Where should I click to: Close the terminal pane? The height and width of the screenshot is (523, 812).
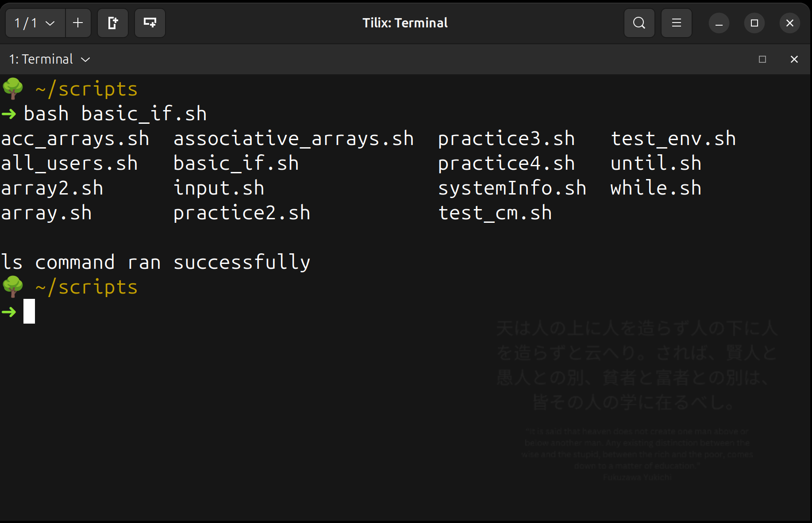(794, 59)
